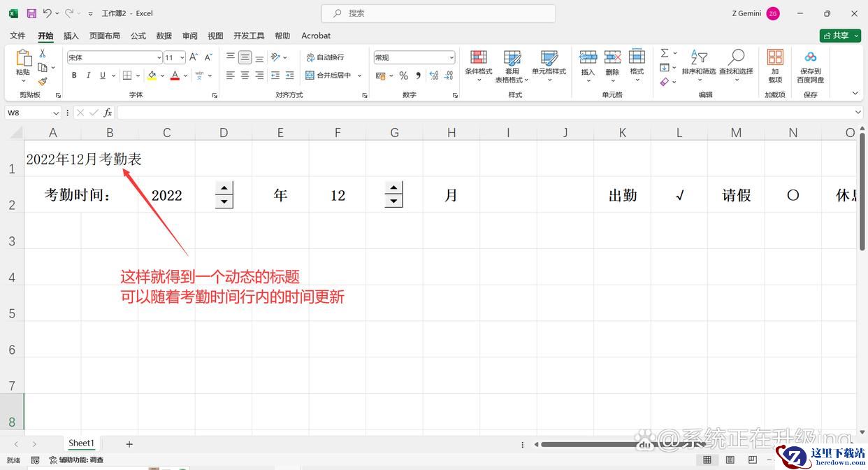The height and width of the screenshot is (470, 868).
Task: Toggle bold formatting
Action: (x=74, y=76)
